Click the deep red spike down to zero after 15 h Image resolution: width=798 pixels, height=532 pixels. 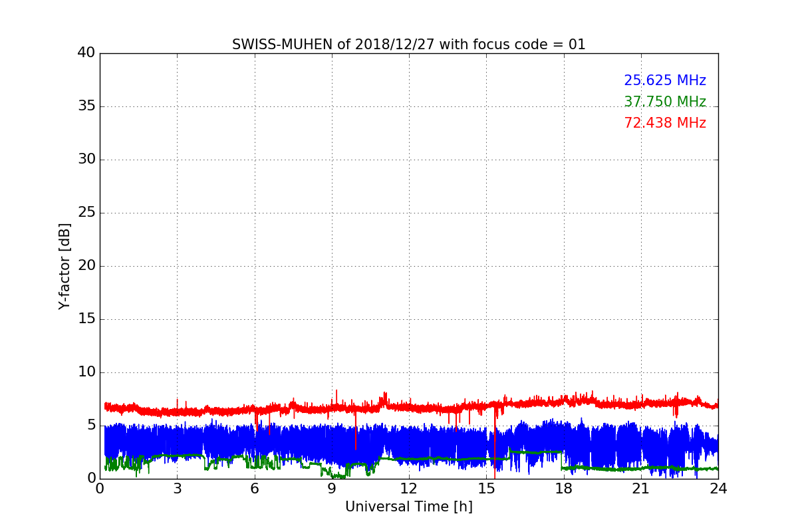(494, 442)
